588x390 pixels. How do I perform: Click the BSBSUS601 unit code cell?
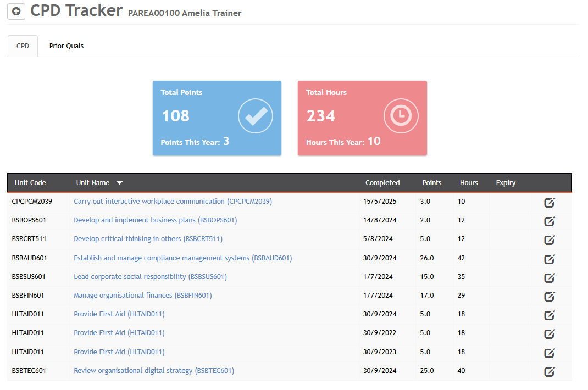(x=29, y=277)
